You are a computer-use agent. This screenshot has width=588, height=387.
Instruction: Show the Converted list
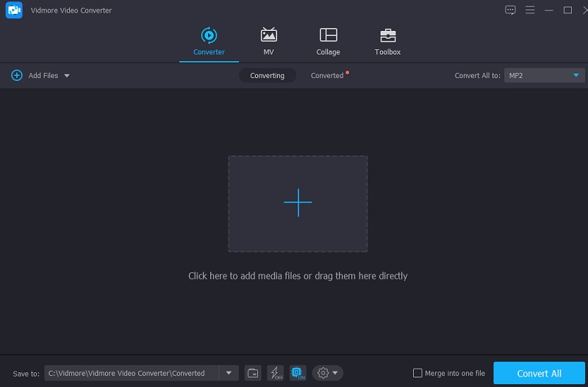tap(327, 76)
